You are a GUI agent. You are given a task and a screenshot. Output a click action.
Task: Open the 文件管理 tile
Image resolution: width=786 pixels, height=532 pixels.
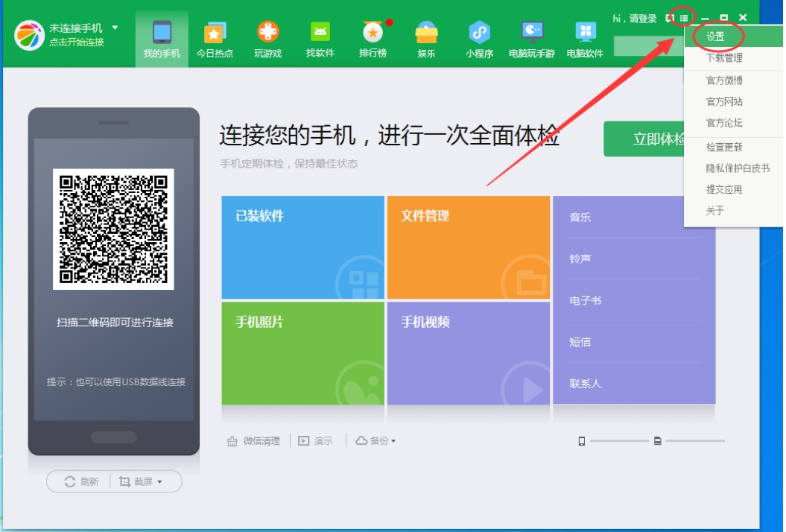point(468,247)
